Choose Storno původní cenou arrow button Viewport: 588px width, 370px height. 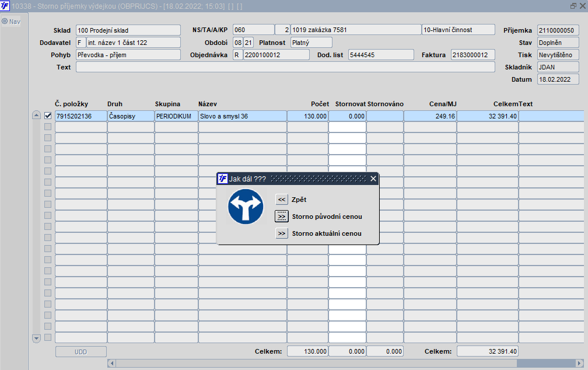click(282, 217)
